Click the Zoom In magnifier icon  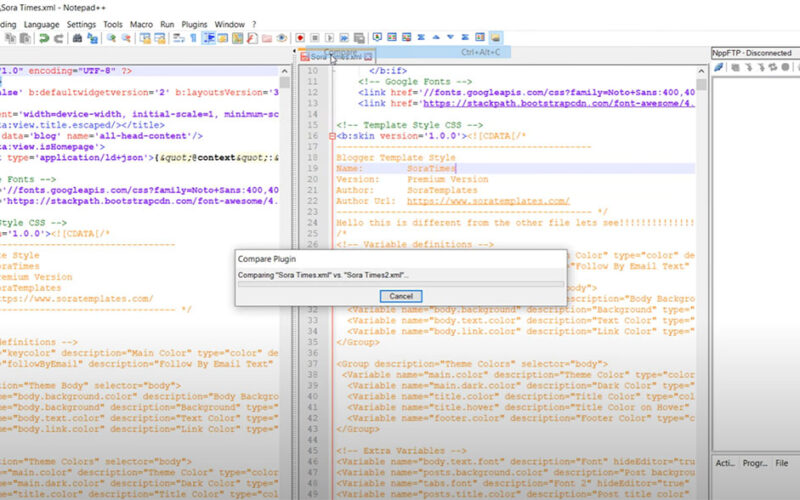(111, 38)
